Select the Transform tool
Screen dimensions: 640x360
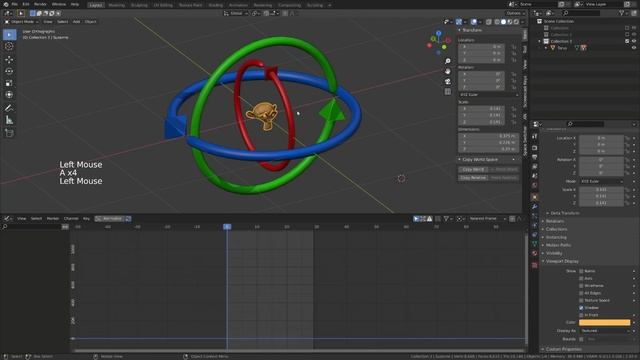click(9, 95)
